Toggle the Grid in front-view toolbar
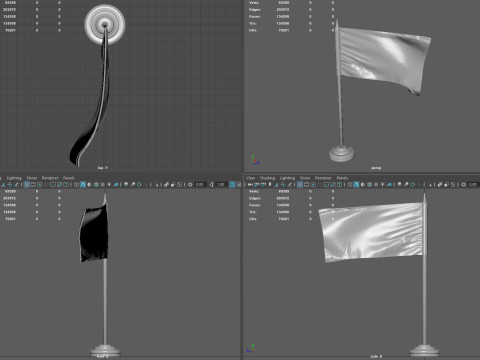 tap(27, 184)
